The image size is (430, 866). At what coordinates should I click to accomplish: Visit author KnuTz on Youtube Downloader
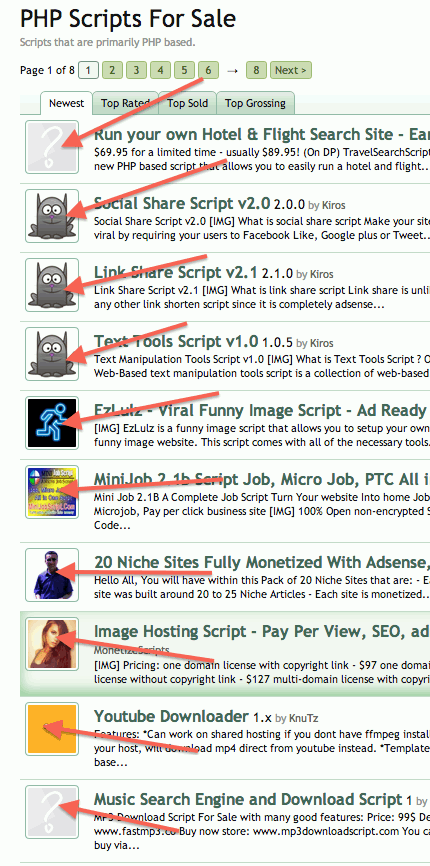(303, 719)
